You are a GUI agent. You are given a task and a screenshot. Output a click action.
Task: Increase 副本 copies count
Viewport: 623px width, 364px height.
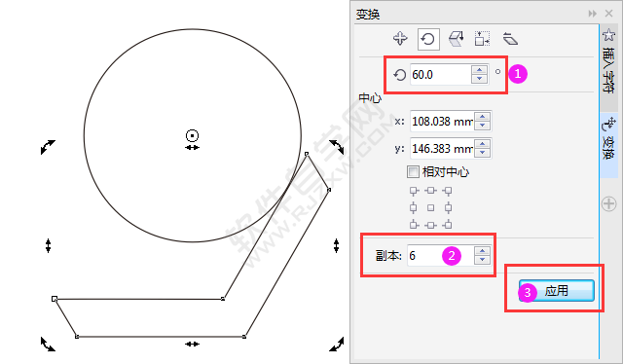point(482,251)
